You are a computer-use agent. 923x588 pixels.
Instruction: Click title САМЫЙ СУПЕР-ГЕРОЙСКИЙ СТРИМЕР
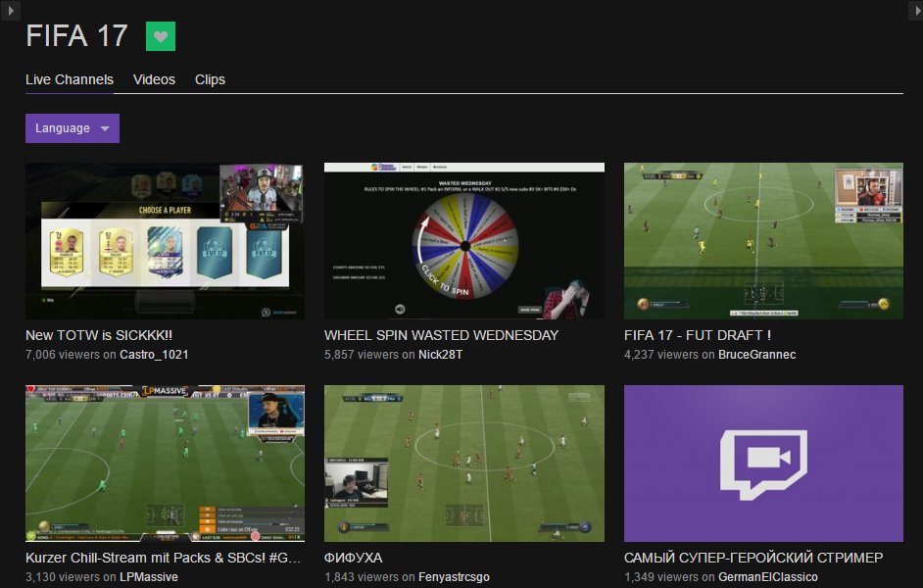pos(753,558)
